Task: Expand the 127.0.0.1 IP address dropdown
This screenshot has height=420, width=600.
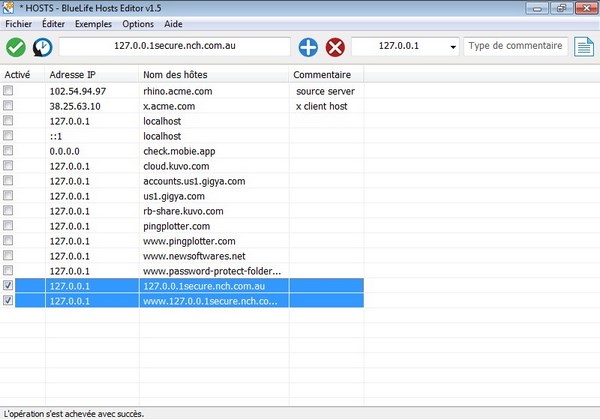Action: (x=453, y=47)
